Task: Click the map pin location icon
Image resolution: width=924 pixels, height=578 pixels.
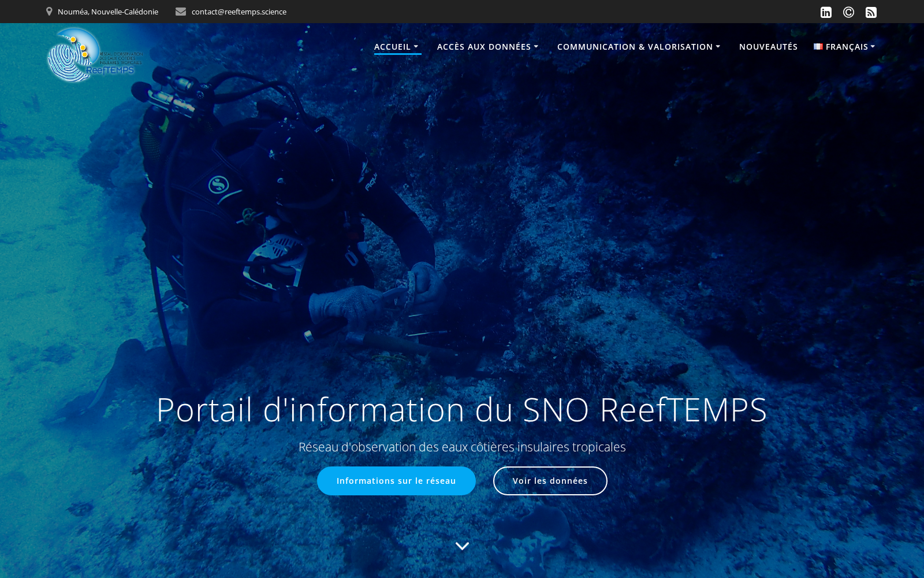Action: coord(49,12)
